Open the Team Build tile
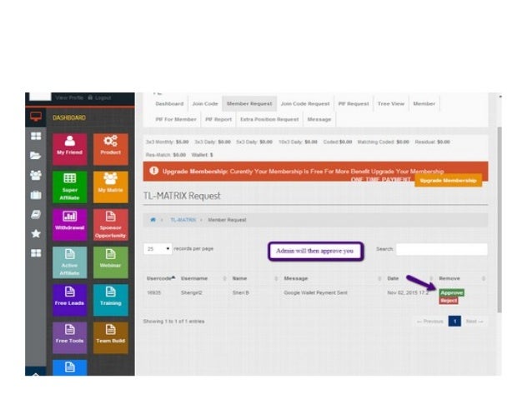Screen dimensions: 532x399 111,338
